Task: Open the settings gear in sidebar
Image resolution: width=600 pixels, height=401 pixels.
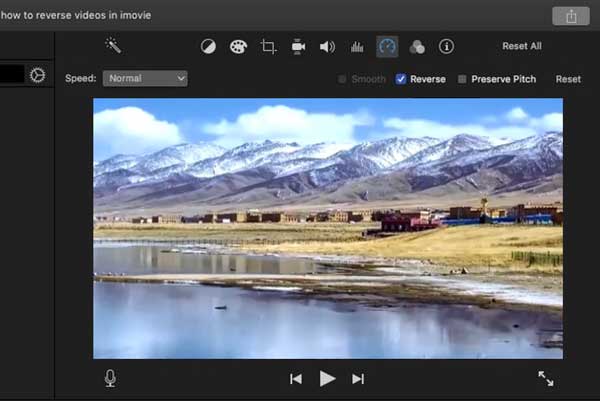Action: pyautogui.click(x=37, y=75)
